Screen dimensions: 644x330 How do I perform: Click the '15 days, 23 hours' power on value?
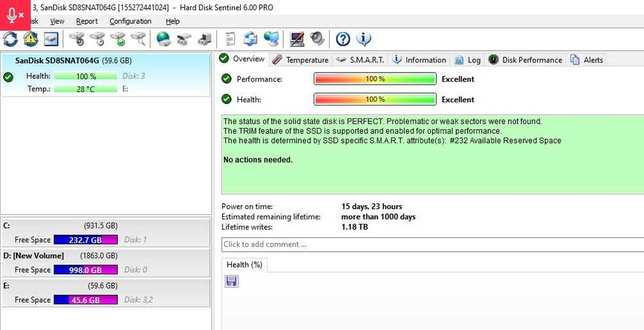pyautogui.click(x=372, y=206)
